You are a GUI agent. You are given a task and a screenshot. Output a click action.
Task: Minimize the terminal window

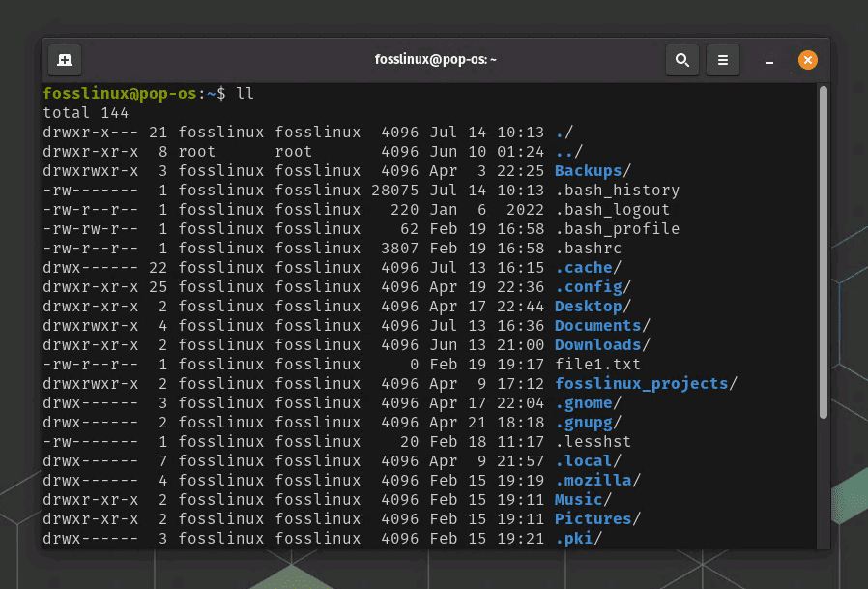768,60
